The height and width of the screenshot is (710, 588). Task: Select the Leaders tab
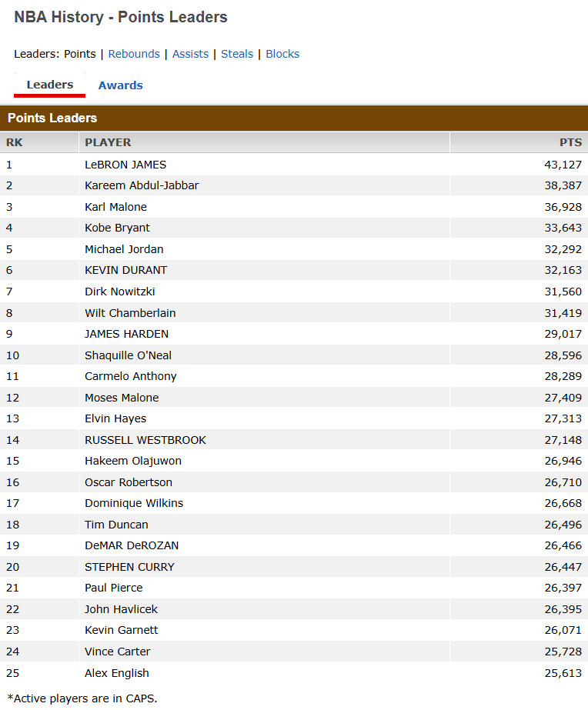tap(50, 85)
